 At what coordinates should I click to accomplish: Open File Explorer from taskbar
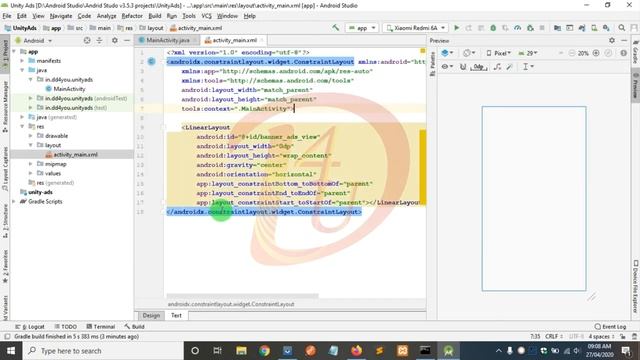pos(241,351)
